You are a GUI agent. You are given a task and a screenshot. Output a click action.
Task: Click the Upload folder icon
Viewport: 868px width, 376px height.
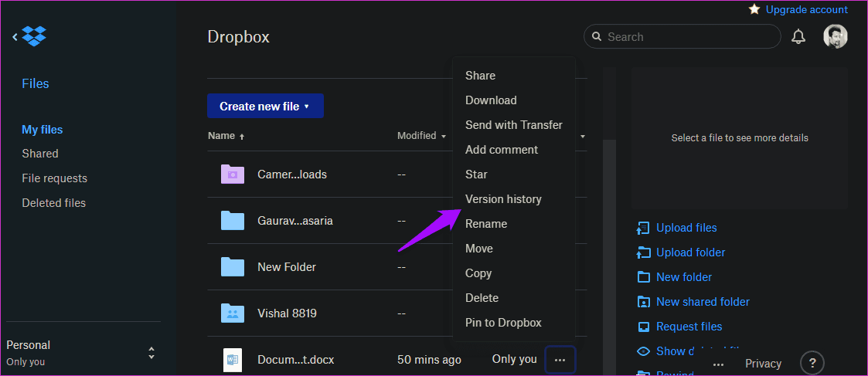643,252
